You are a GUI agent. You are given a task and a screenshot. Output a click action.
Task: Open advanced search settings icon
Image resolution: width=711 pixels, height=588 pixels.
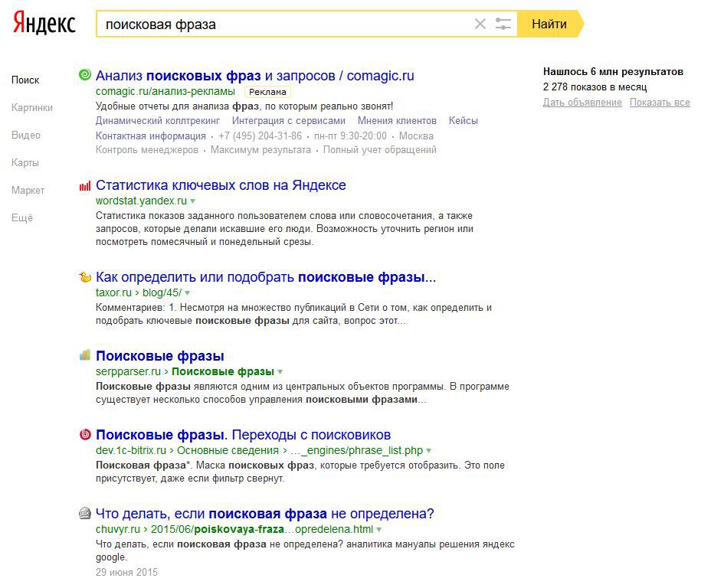coord(503,24)
